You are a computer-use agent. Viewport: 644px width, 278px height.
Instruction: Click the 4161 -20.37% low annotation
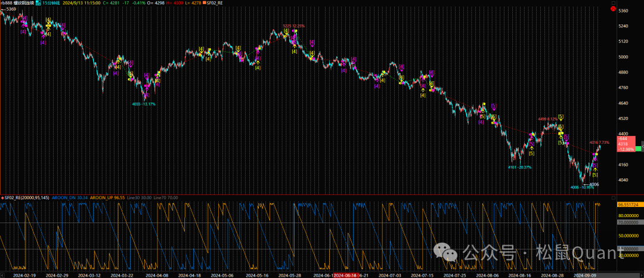[x=519, y=168]
